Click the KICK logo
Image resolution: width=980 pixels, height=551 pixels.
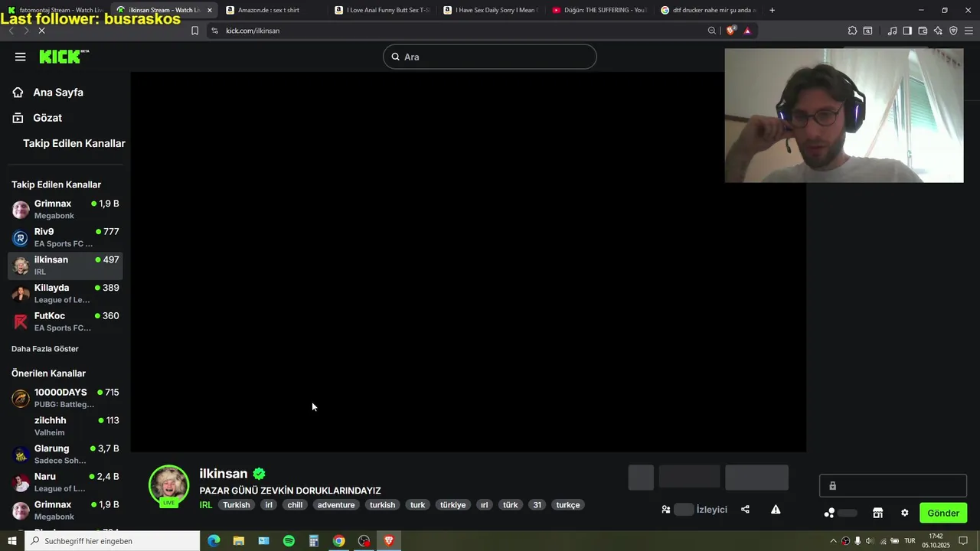(x=64, y=57)
